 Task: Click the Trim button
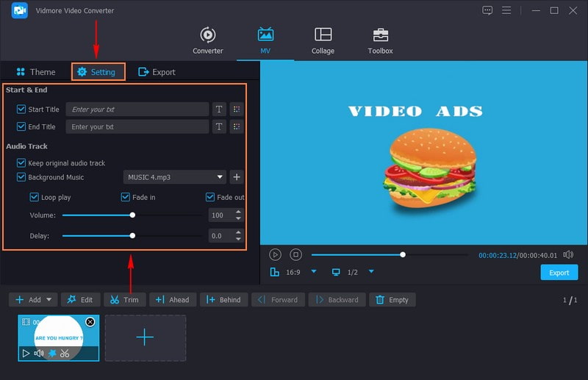point(124,300)
